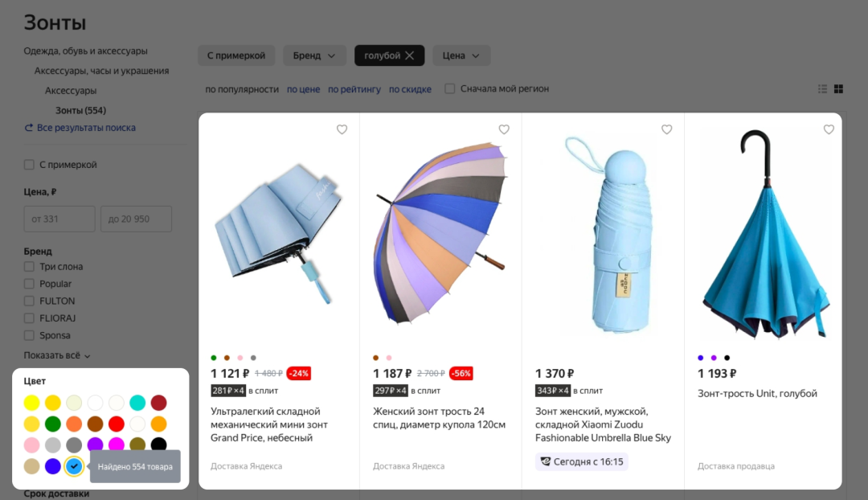Enable the С примеркой checkbox
Viewport: 868px width, 500px height.
(29, 164)
